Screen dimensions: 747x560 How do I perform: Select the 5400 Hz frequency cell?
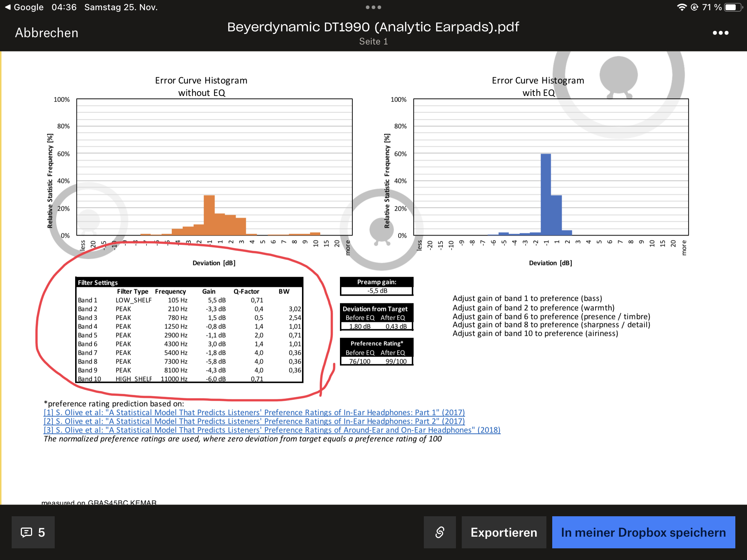(176, 353)
